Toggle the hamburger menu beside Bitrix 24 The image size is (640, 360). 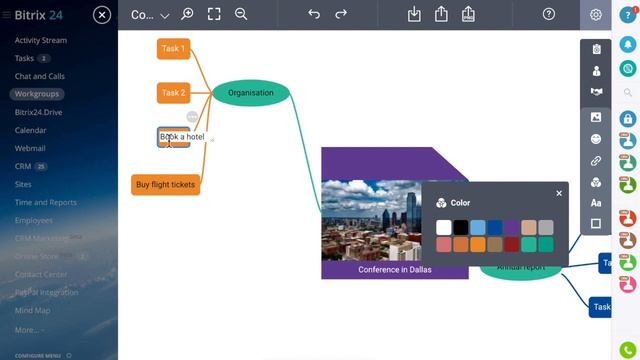coord(6,16)
